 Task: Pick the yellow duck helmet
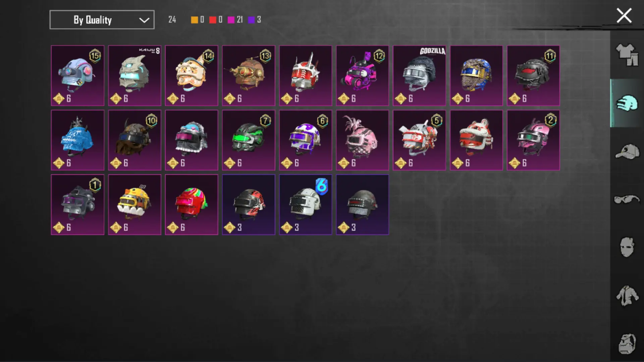(x=135, y=205)
